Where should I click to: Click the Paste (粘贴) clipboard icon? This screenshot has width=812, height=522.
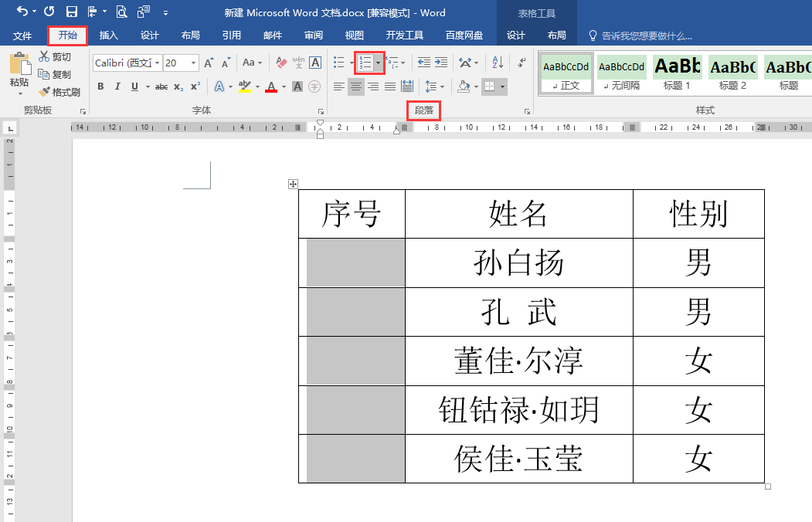click(x=19, y=63)
